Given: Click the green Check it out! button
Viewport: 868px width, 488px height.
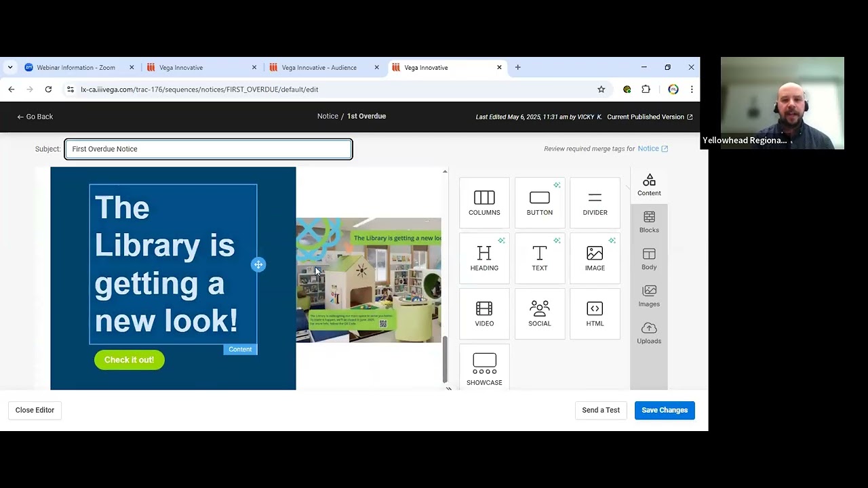Looking at the screenshot, I should click(129, 360).
